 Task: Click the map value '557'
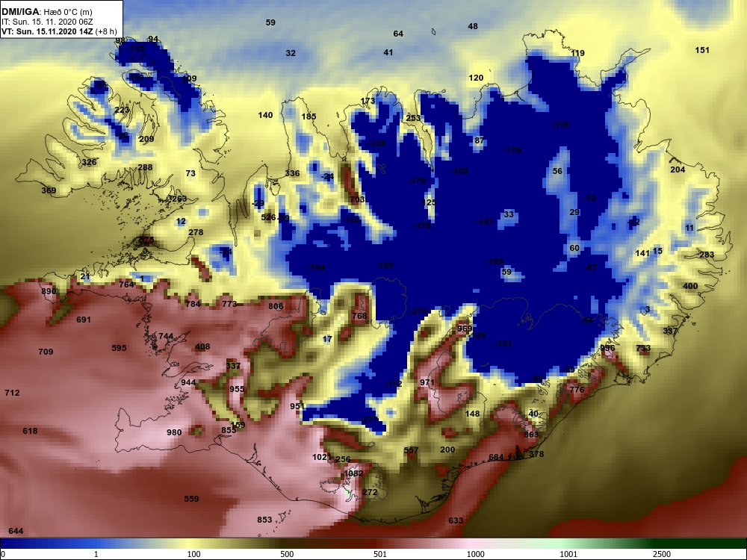(411, 449)
